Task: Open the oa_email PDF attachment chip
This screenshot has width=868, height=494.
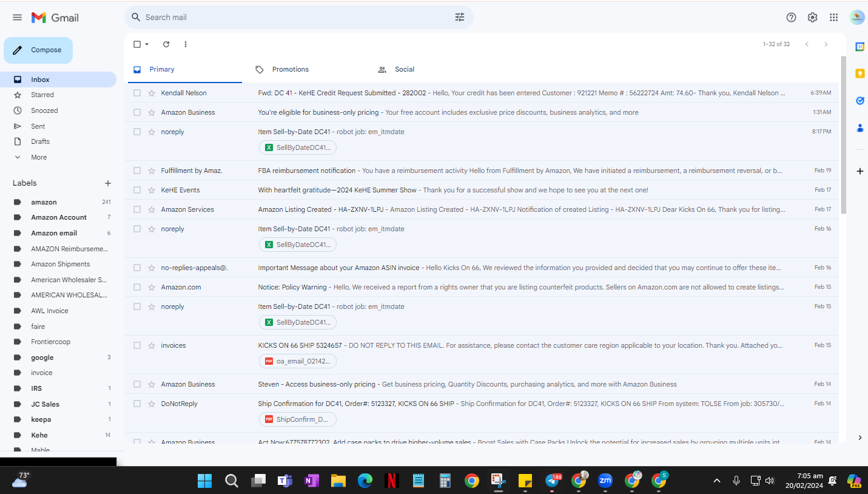Action: pos(297,361)
